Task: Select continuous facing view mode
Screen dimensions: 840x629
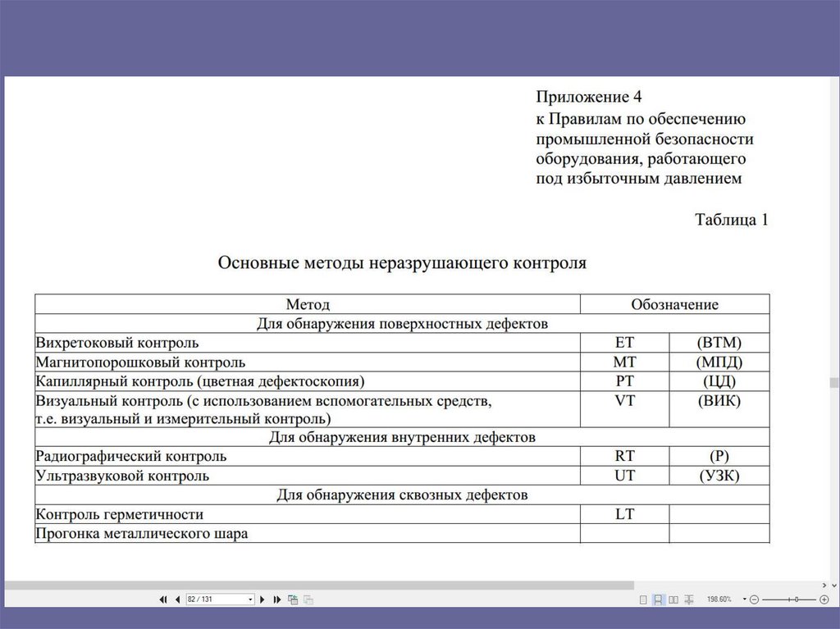Action: (689, 599)
